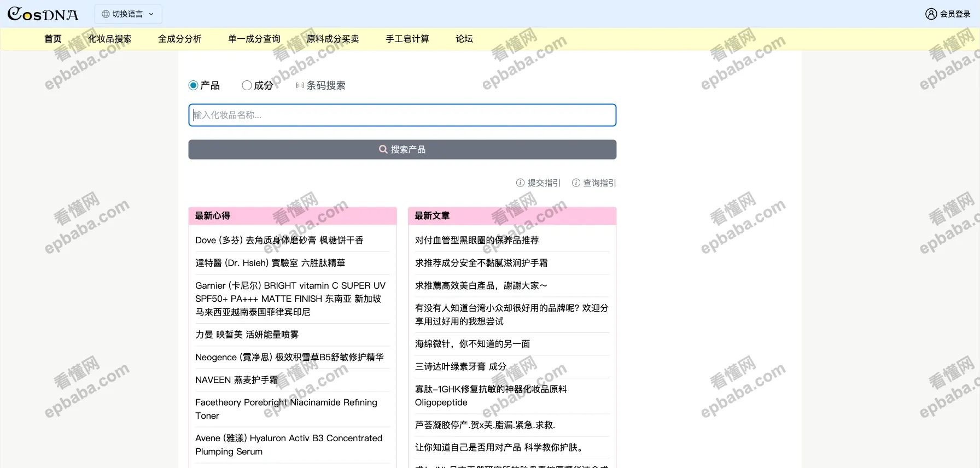This screenshot has height=468, width=980.
Task: Open article 芦荟凝胶停产 贺x芙 脂漏
Action: (x=485, y=425)
